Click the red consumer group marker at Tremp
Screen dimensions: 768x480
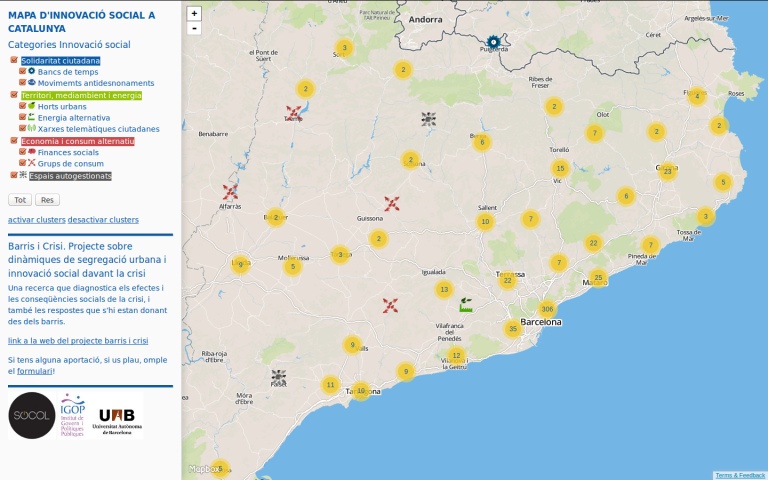tap(294, 113)
